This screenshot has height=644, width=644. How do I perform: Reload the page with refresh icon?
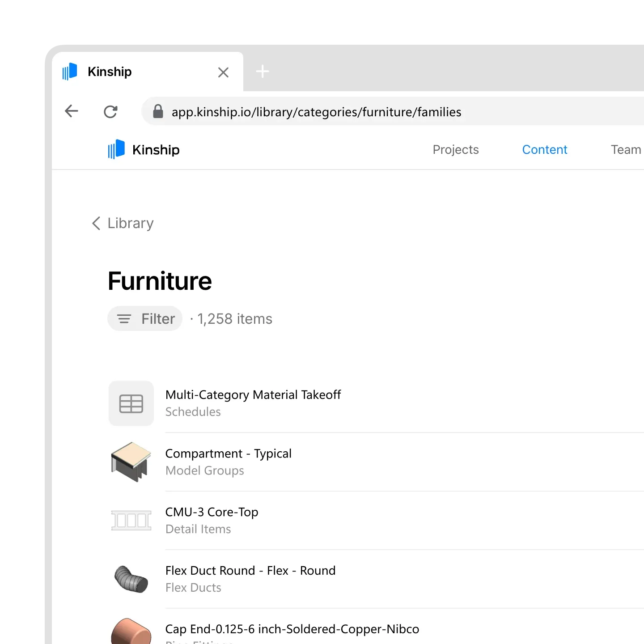(110, 111)
